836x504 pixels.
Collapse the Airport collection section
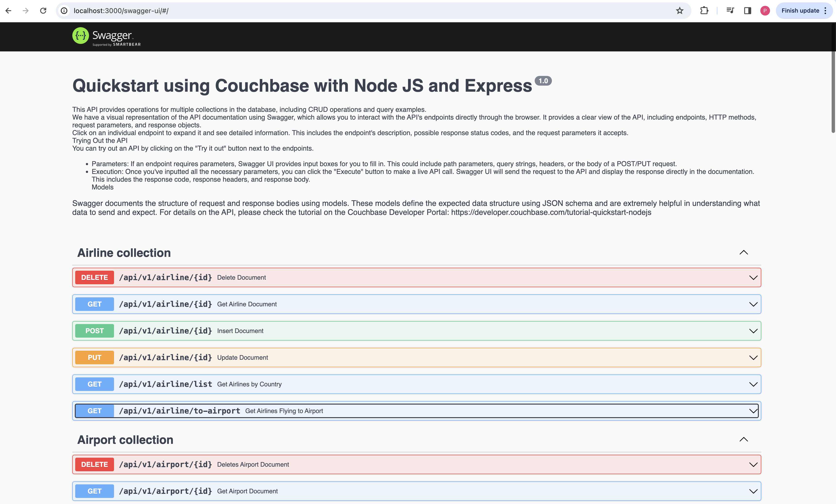coord(743,439)
